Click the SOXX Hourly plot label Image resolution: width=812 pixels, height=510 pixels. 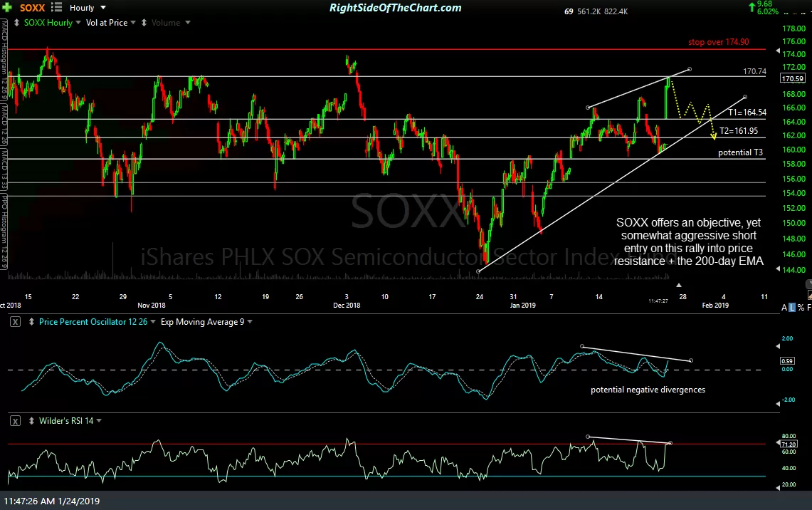(48, 23)
